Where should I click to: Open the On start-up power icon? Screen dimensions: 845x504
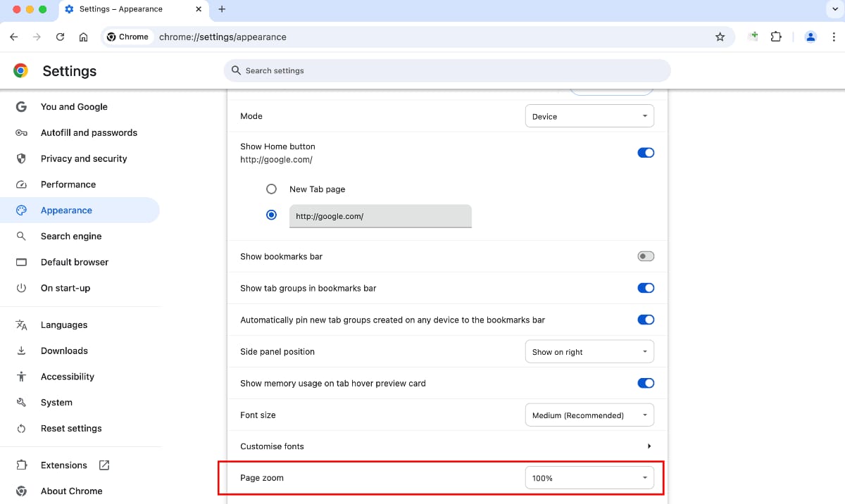22,287
